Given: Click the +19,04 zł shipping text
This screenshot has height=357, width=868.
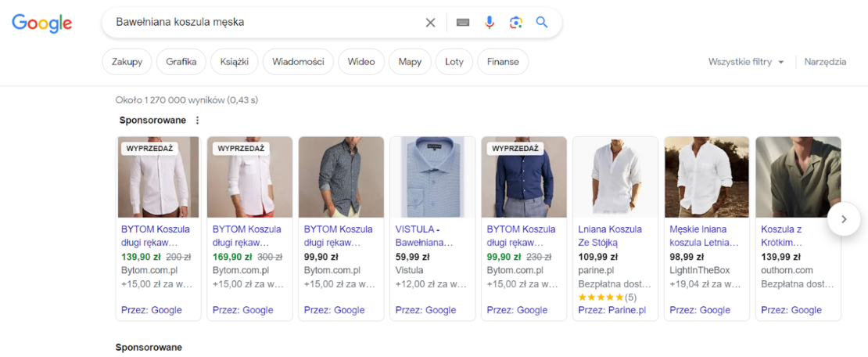Looking at the screenshot, I should click(x=705, y=284).
